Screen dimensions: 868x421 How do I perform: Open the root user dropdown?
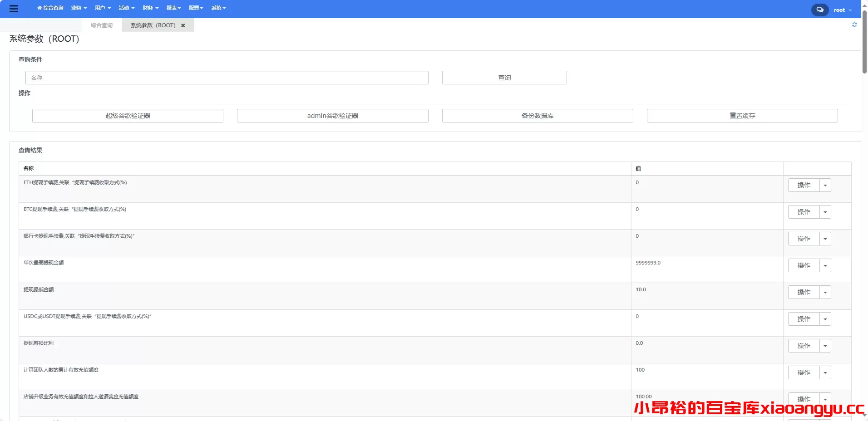pyautogui.click(x=843, y=10)
